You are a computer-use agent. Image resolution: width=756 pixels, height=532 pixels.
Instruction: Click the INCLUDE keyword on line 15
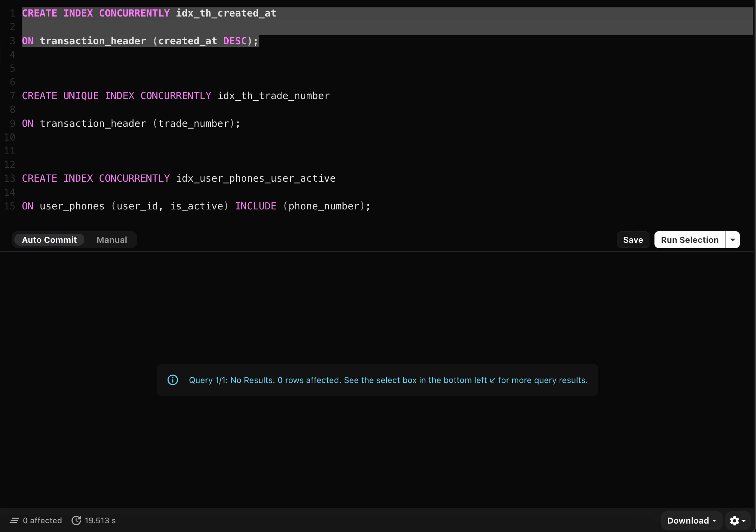pos(256,206)
